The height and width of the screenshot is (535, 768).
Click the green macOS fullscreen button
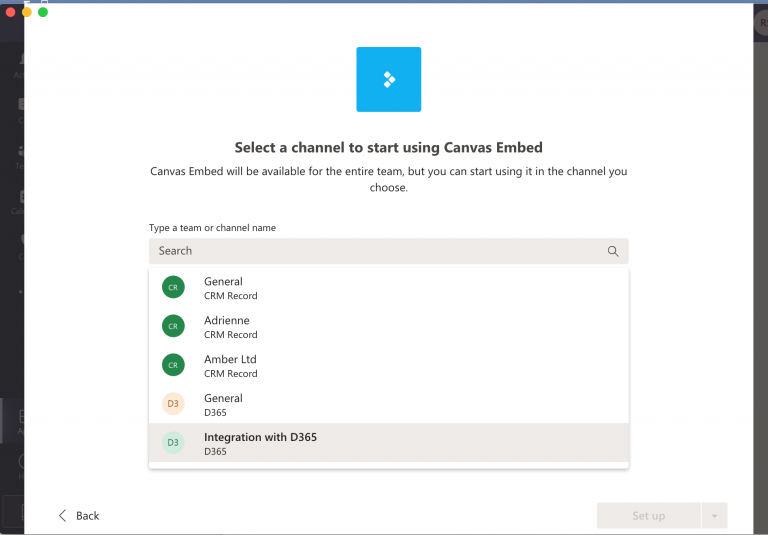pos(43,12)
